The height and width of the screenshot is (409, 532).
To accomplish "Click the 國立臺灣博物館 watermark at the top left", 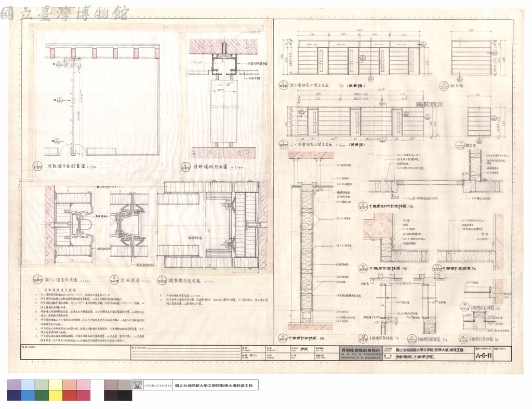I will point(64,13).
